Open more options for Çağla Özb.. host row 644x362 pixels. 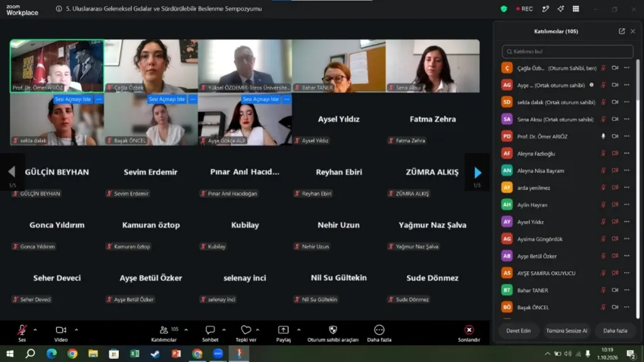click(627, 68)
